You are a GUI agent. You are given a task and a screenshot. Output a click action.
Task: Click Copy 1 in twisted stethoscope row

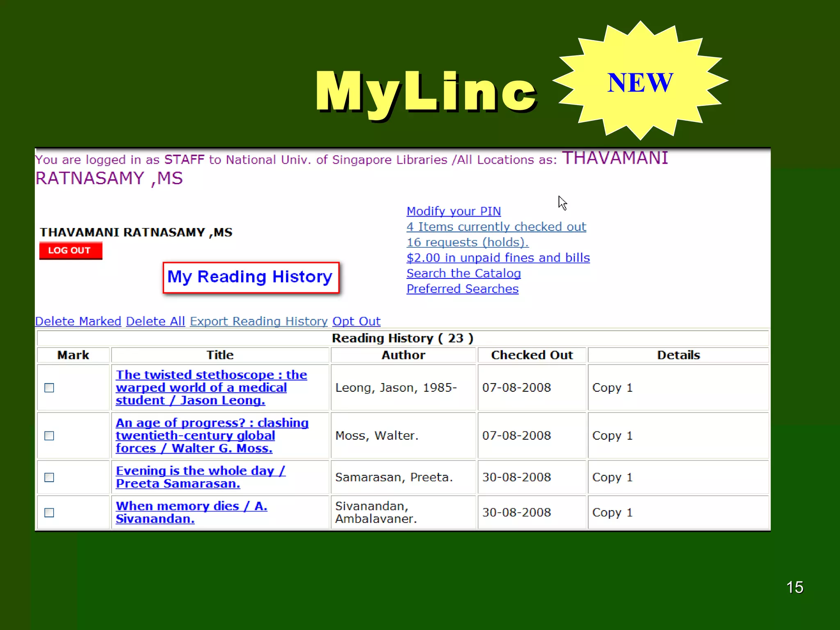tap(612, 388)
